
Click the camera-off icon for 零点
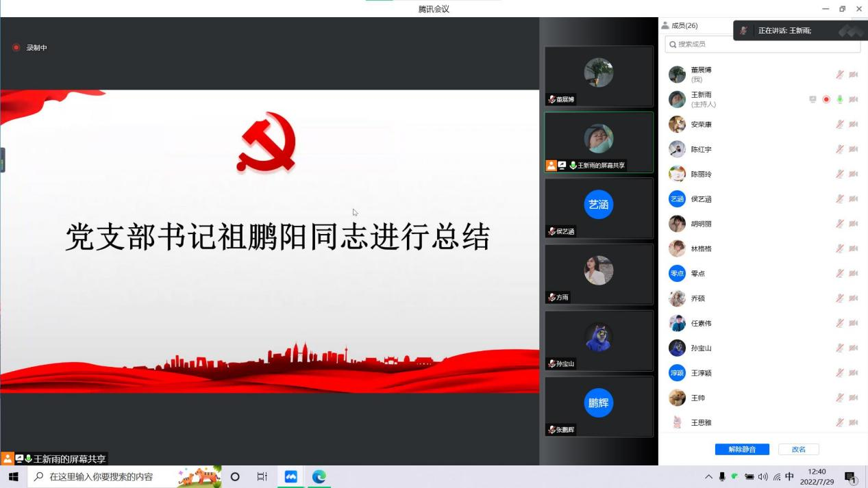point(854,273)
